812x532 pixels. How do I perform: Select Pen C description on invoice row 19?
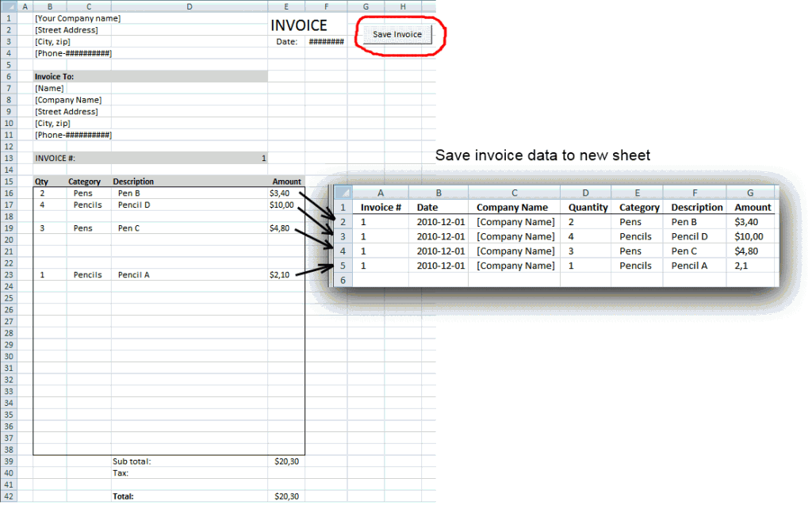(129, 228)
